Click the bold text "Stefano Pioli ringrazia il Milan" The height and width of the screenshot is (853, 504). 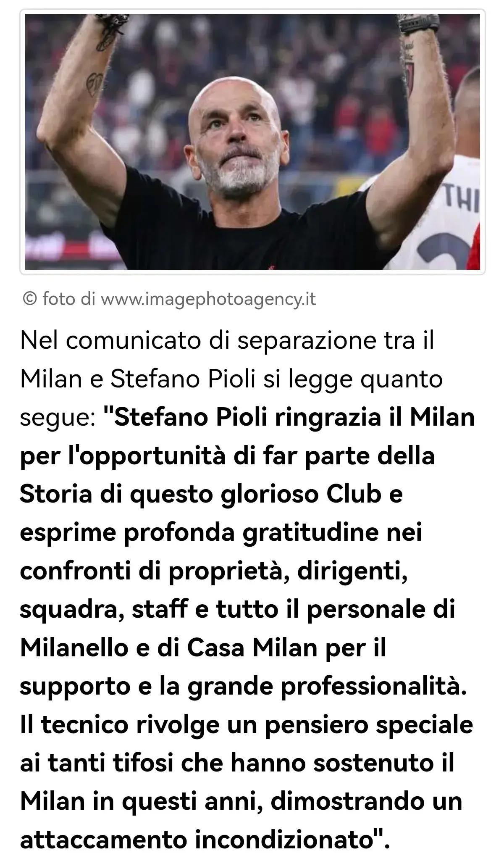(294, 418)
